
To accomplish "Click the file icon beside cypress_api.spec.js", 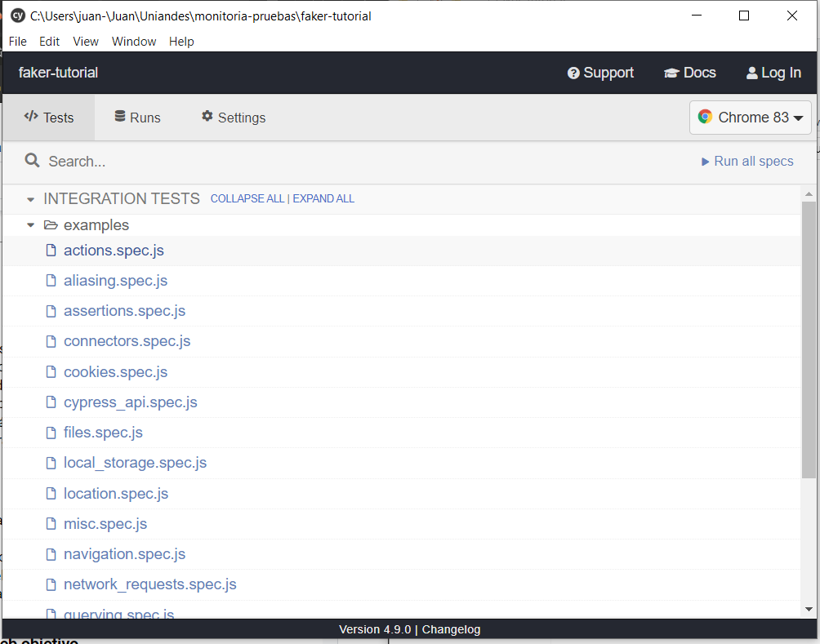I will coord(51,402).
